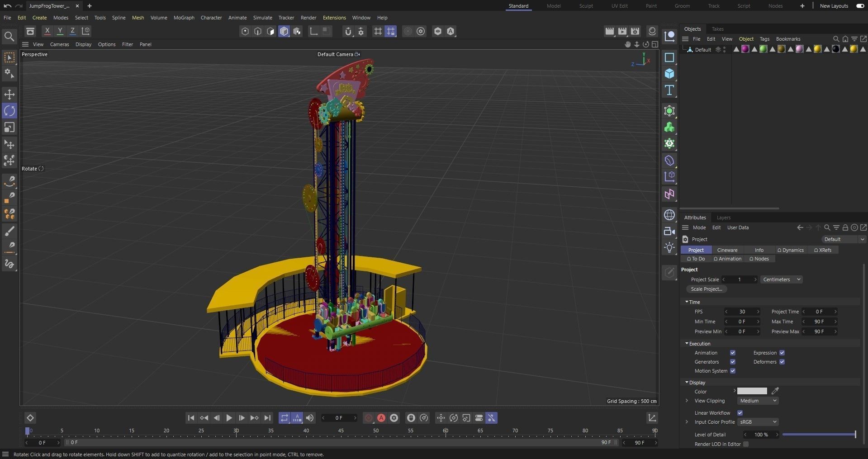
Task: Play the animation forward
Action: point(229,418)
